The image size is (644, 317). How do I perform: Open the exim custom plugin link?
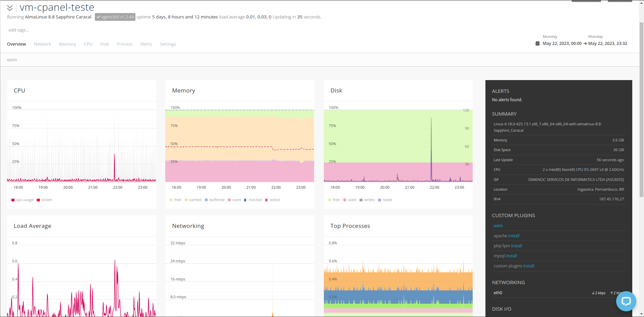(x=498, y=226)
